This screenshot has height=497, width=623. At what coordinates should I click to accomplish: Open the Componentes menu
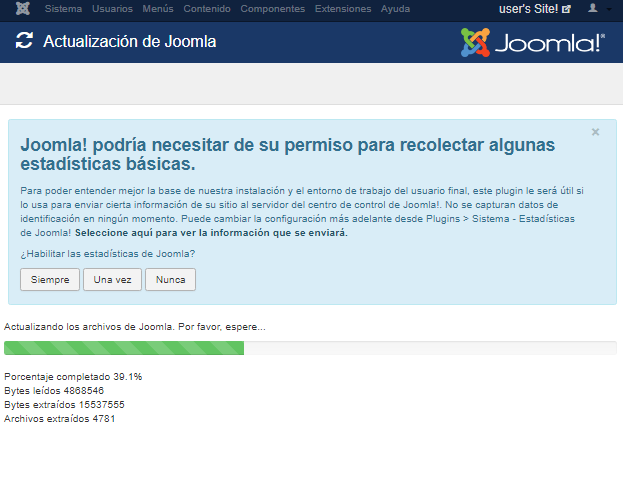(274, 9)
